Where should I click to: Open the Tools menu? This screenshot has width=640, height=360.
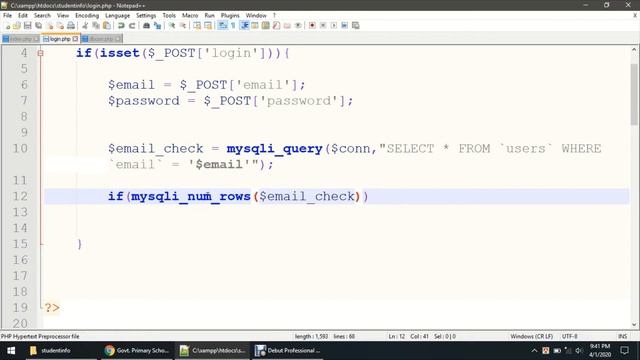pyautogui.click(x=169, y=16)
